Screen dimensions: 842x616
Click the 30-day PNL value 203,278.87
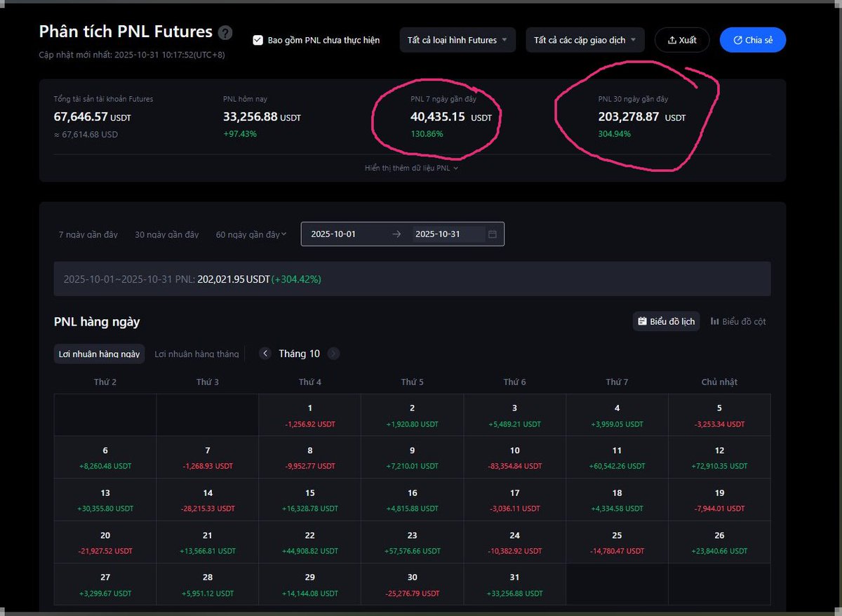point(629,117)
